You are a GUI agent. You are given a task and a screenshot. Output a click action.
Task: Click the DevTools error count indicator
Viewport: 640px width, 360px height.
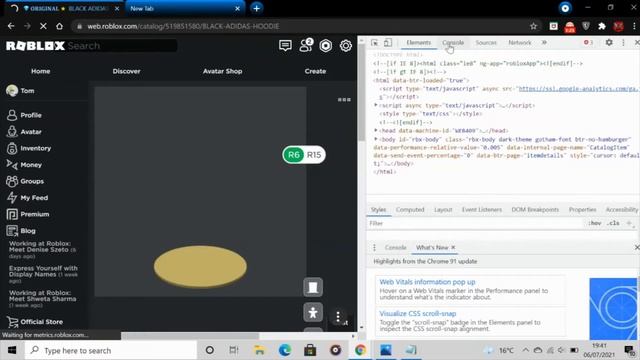(x=588, y=42)
